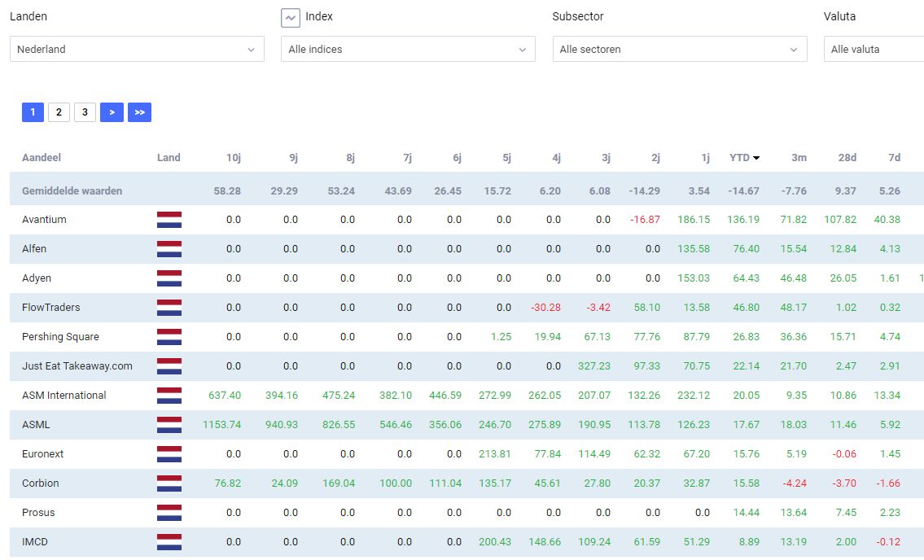The width and height of the screenshot is (924, 560).
Task: Open the Adyen stock
Action: [x=37, y=278]
